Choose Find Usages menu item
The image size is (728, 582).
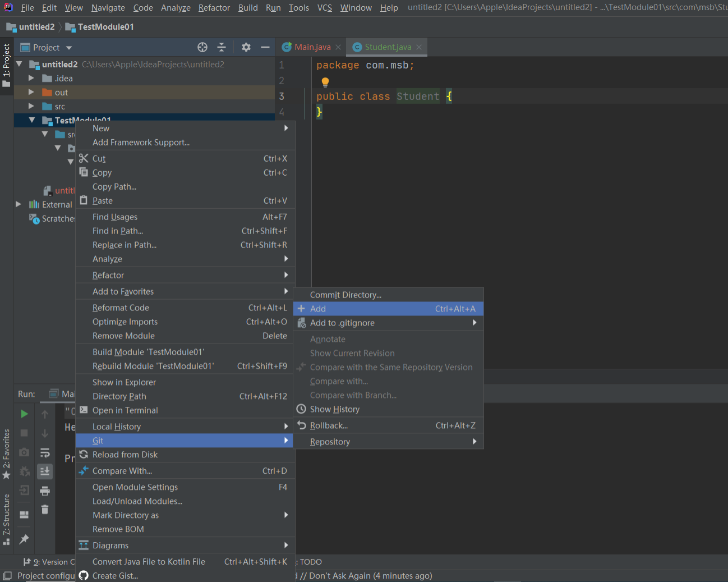pos(185,217)
